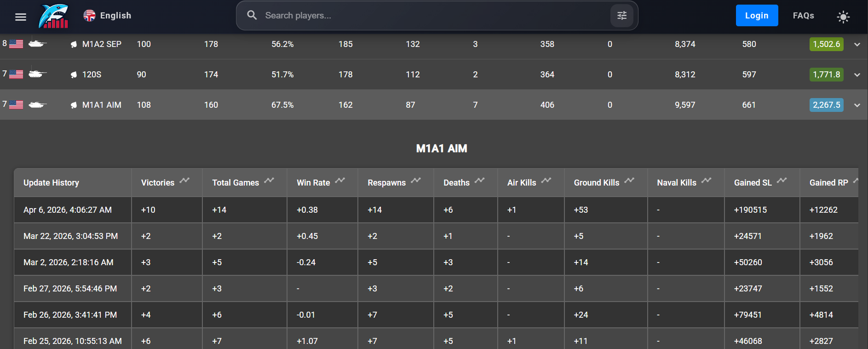
Task: Click the 56.2% win rate of M1A2 SEP
Action: click(x=282, y=44)
